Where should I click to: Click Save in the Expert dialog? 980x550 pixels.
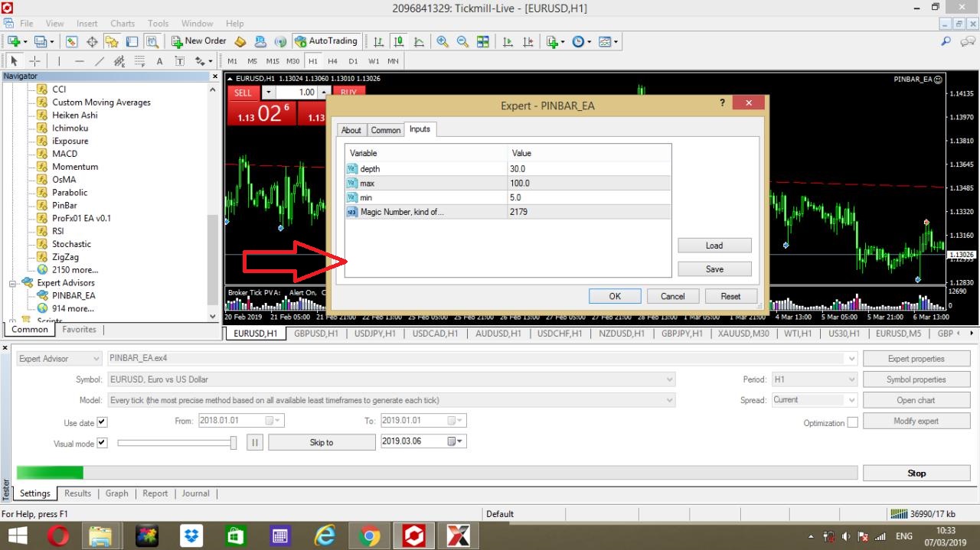[x=714, y=269]
